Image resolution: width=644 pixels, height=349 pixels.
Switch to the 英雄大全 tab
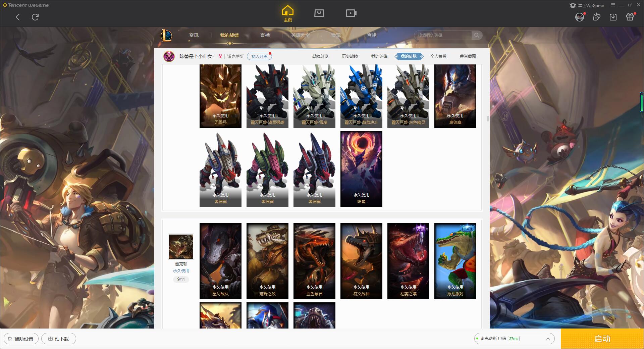[x=301, y=35]
